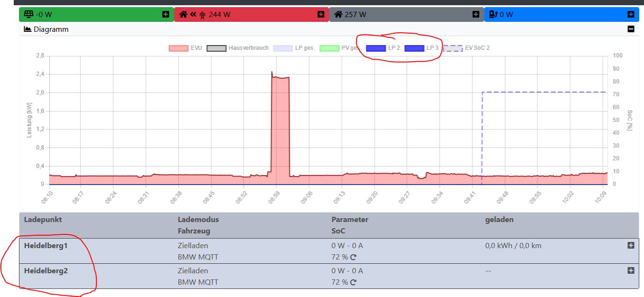Click the chart icon beside Diagramm
Screen dimensions: 644x297
(28, 29)
